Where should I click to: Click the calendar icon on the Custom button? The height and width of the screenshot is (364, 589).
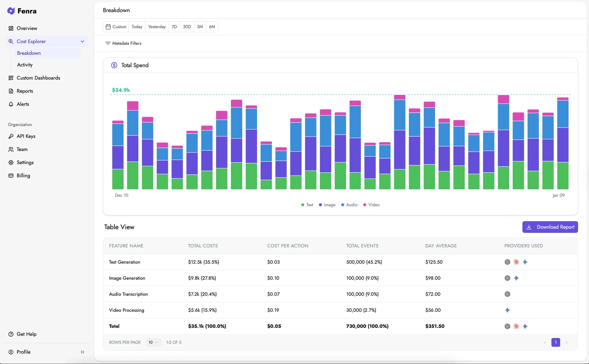click(108, 26)
